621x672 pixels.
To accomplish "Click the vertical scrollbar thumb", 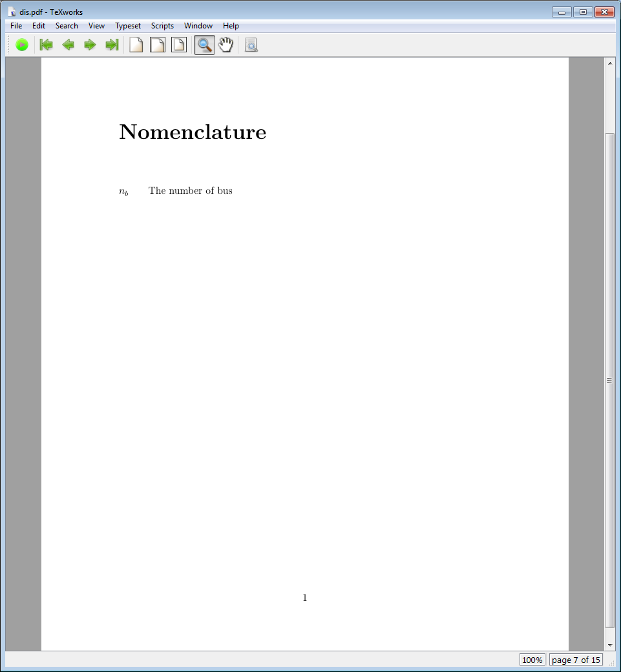I will pyautogui.click(x=610, y=381).
